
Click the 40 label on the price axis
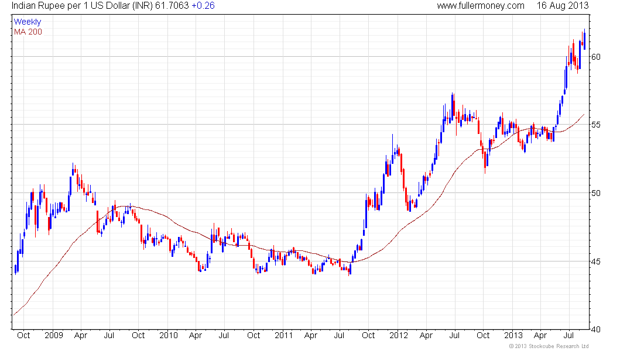tap(595, 329)
